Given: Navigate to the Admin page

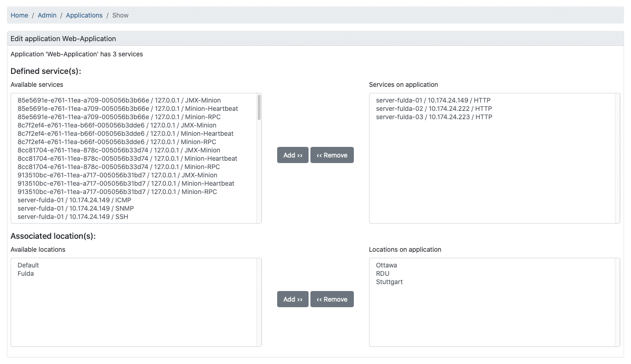Looking at the screenshot, I should (x=47, y=15).
